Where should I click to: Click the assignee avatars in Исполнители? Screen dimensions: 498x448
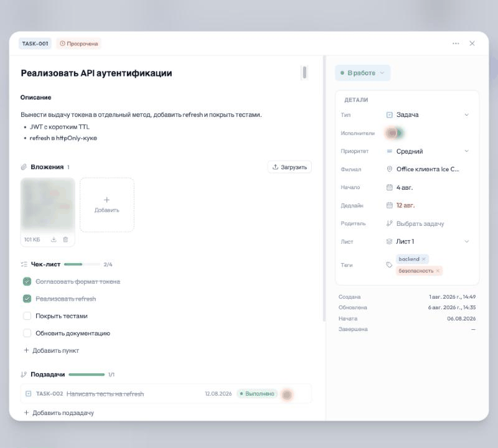tap(394, 133)
